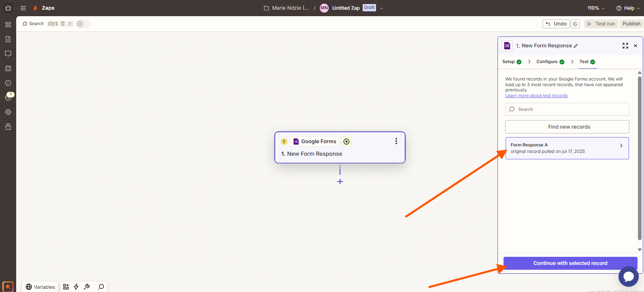Click the trigger bolt badge on step card
Viewport: 644px width, 292px height.
[x=346, y=142]
